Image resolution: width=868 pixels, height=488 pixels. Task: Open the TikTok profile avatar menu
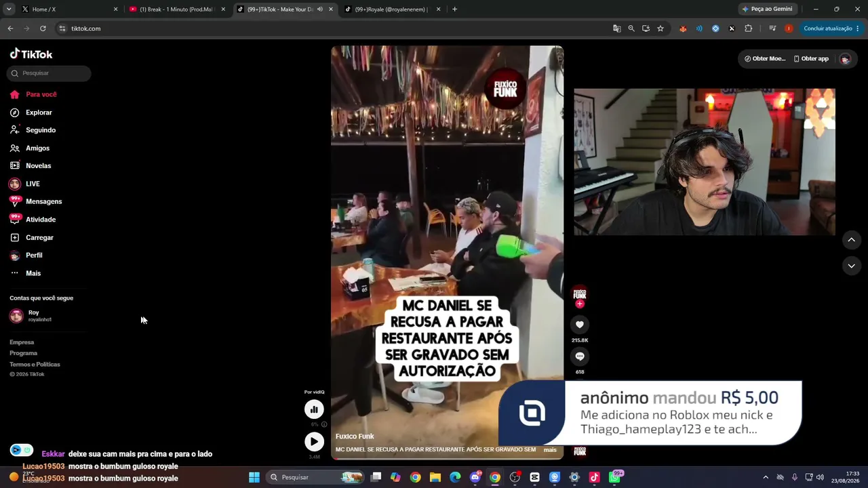[845, 59]
